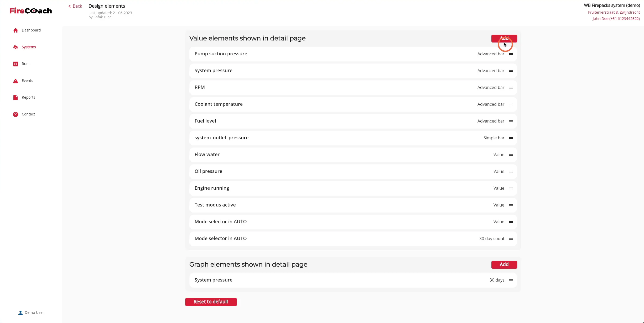
Task: Select the System pressure Advanced bar row
Action: tap(353, 71)
